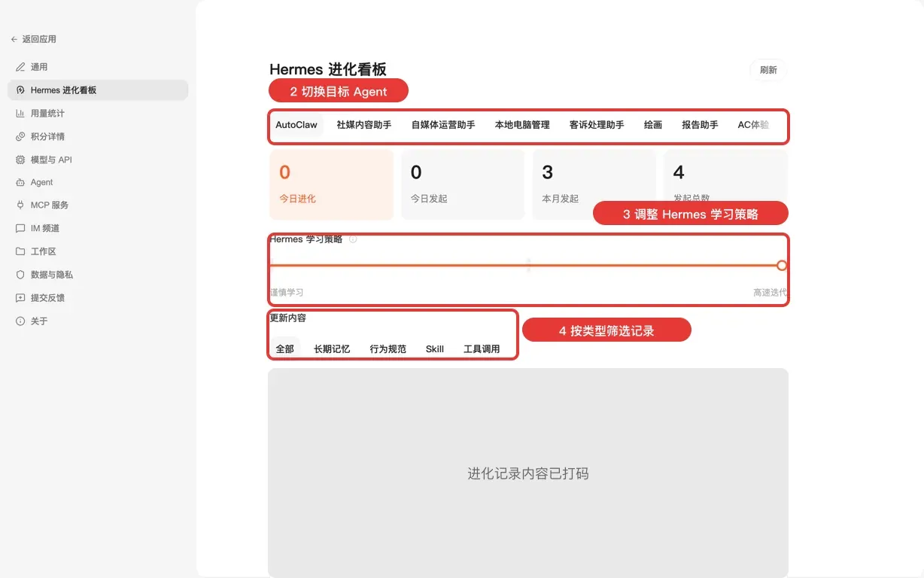Click the feedback icon for 提交反馈
Viewport: 924px width, 578px height.
point(20,297)
